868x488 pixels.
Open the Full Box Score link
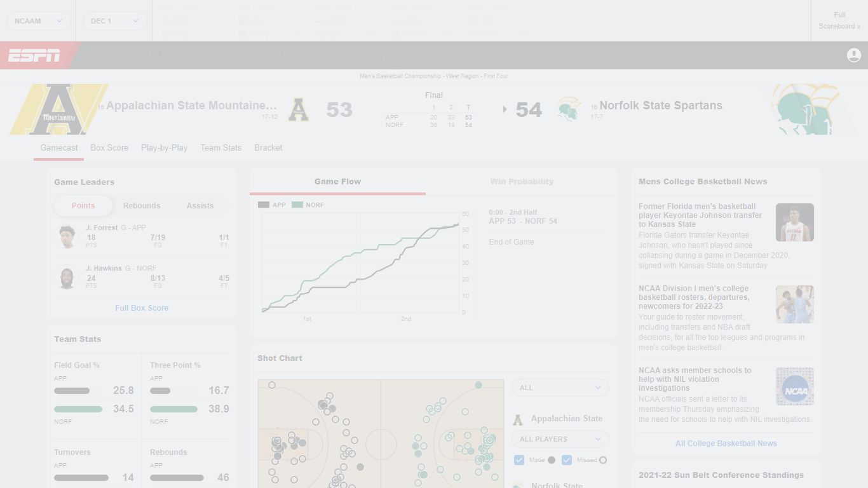[x=142, y=308]
